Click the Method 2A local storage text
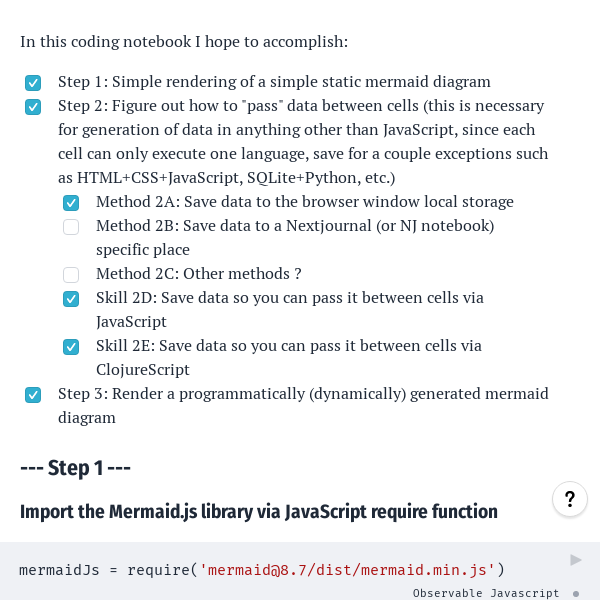The image size is (600, 600). pyautogui.click(x=305, y=202)
